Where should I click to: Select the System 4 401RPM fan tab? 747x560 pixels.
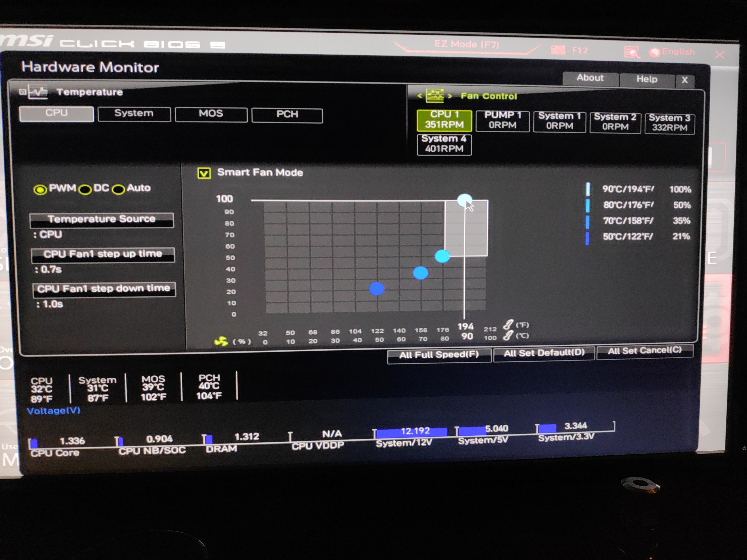pos(444,144)
